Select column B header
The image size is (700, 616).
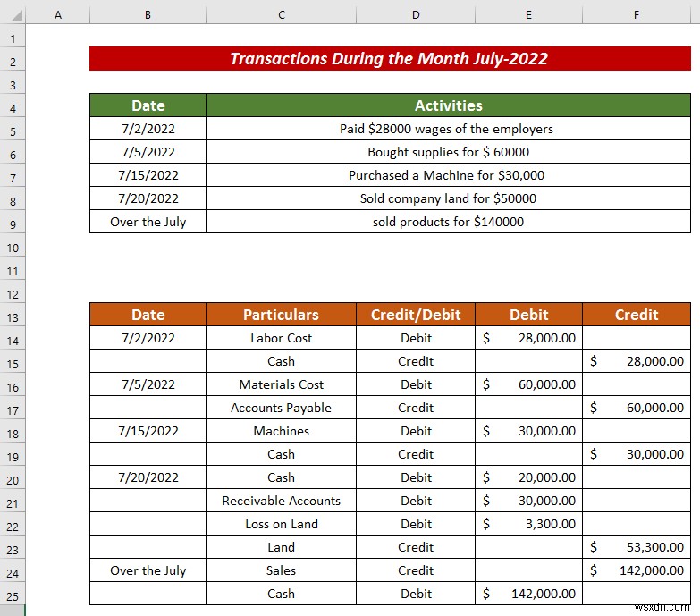point(148,15)
